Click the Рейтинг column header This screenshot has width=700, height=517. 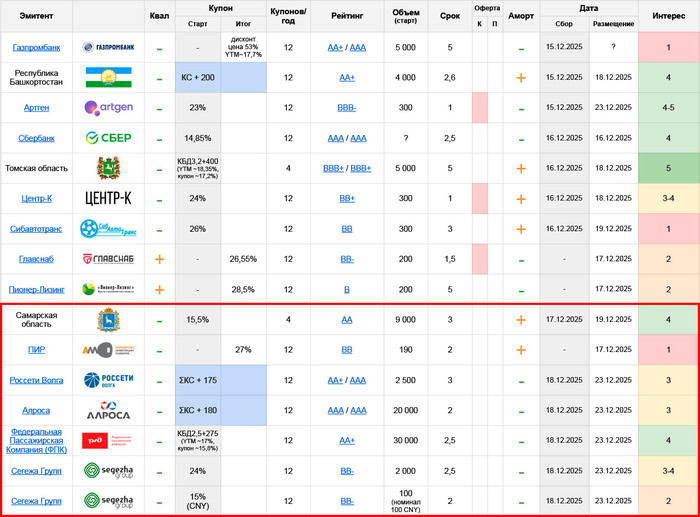click(347, 16)
